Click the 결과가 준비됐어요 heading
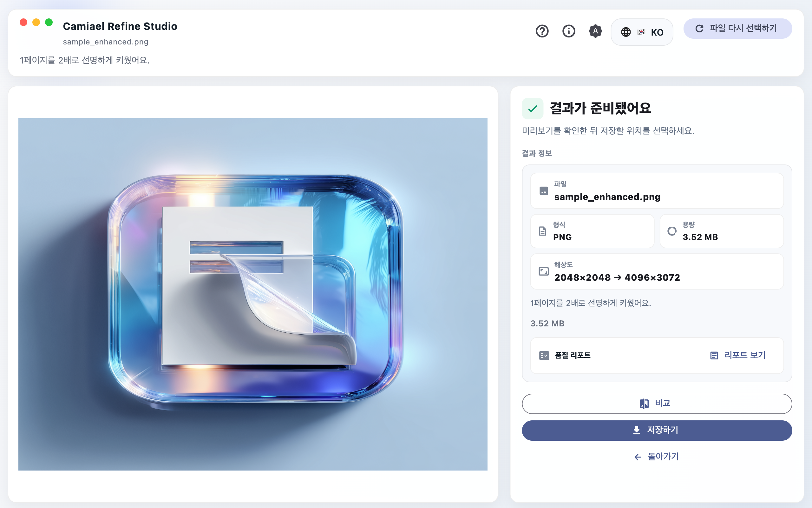This screenshot has width=812, height=508. [600, 108]
